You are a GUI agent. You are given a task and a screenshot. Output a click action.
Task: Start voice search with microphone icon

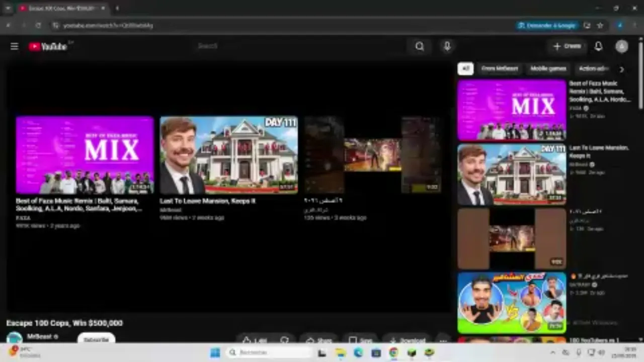(x=447, y=46)
